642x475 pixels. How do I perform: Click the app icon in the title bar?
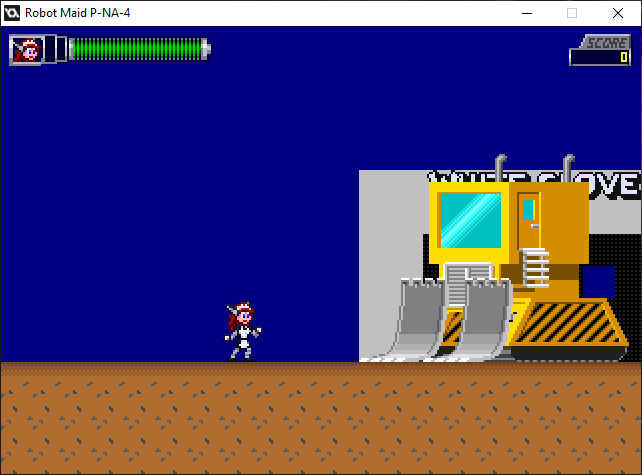[12, 13]
